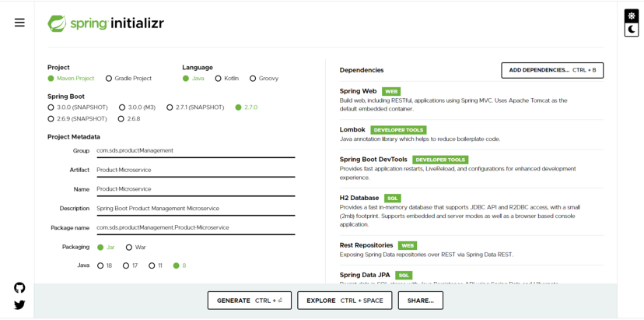The image size is (644, 320).
Task: Click SQL tag beside H2 Database
Action: [393, 199]
